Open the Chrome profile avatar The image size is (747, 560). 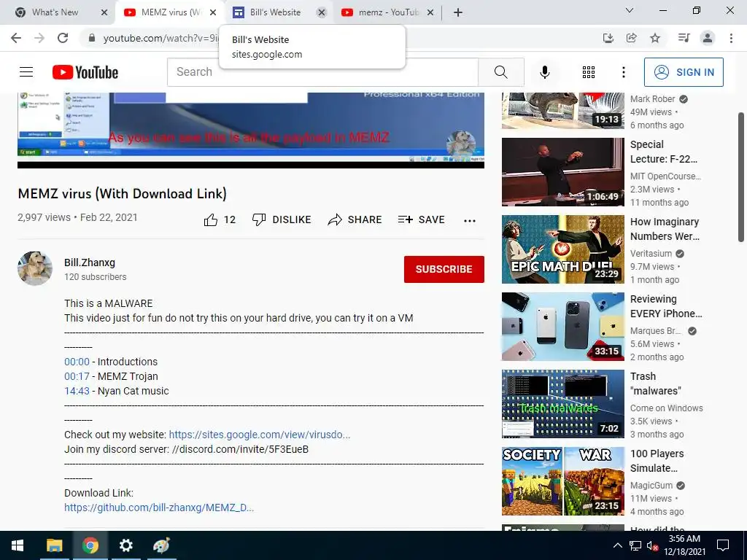coord(708,38)
